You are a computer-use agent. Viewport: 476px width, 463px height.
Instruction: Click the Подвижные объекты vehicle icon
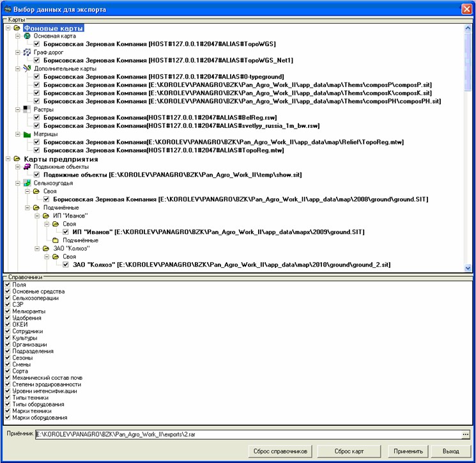[x=27, y=166]
